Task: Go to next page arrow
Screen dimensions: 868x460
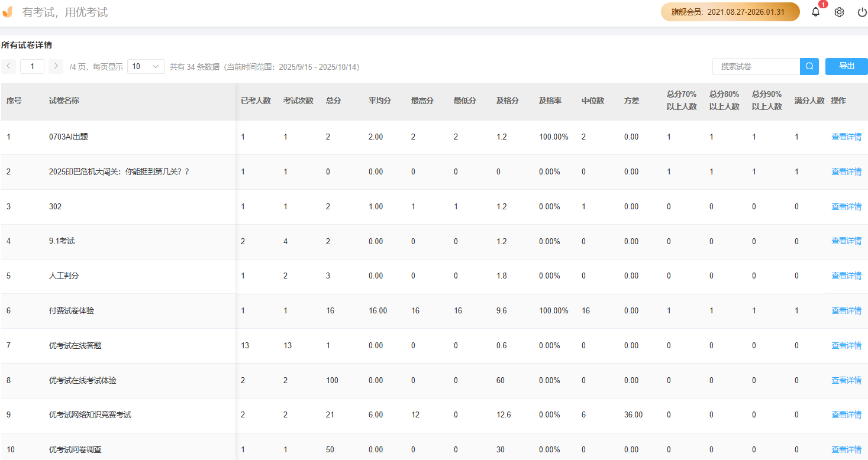Action: point(56,67)
